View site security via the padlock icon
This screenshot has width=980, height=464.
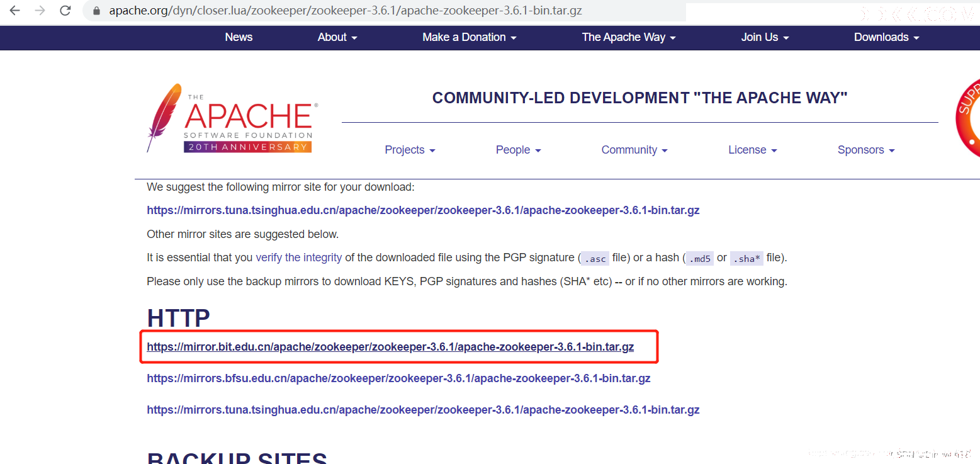96,11
